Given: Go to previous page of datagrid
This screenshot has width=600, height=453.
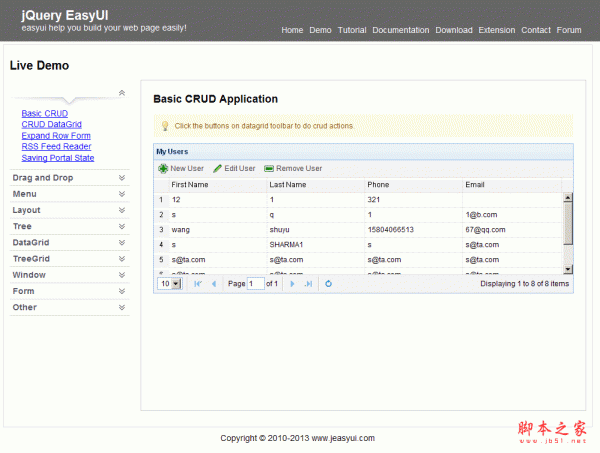Looking at the screenshot, I should 214,284.
